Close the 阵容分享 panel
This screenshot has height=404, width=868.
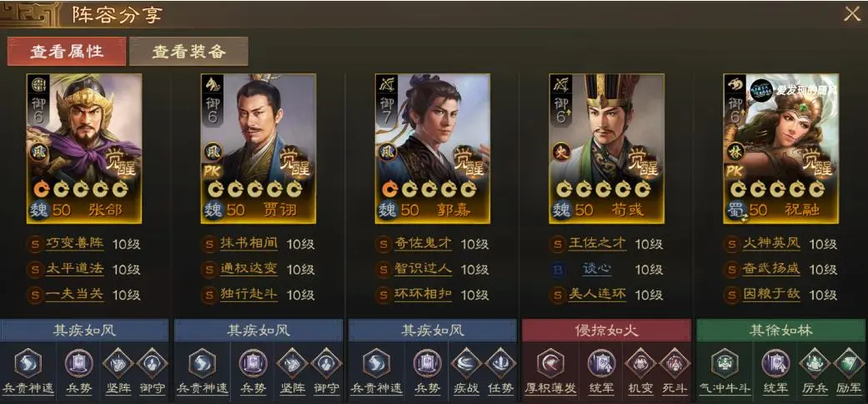click(851, 14)
